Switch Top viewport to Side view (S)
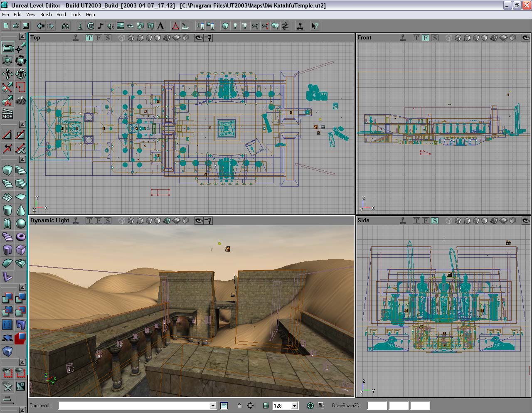 [x=108, y=38]
